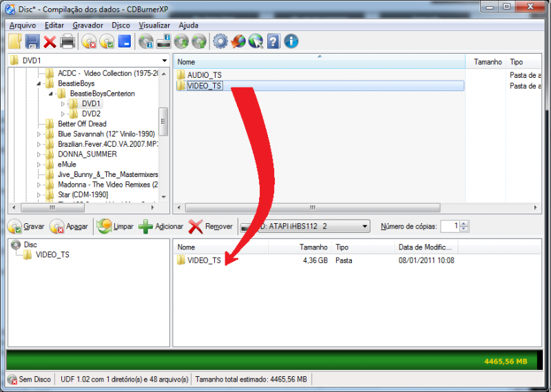551x392 pixels.
Task: Open the Arquivo menu
Action: pos(23,25)
